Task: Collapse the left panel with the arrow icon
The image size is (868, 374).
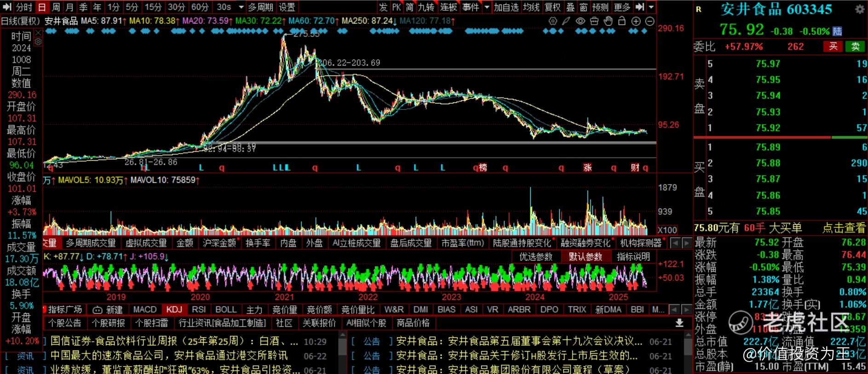Action: pyautogui.click(x=7, y=7)
